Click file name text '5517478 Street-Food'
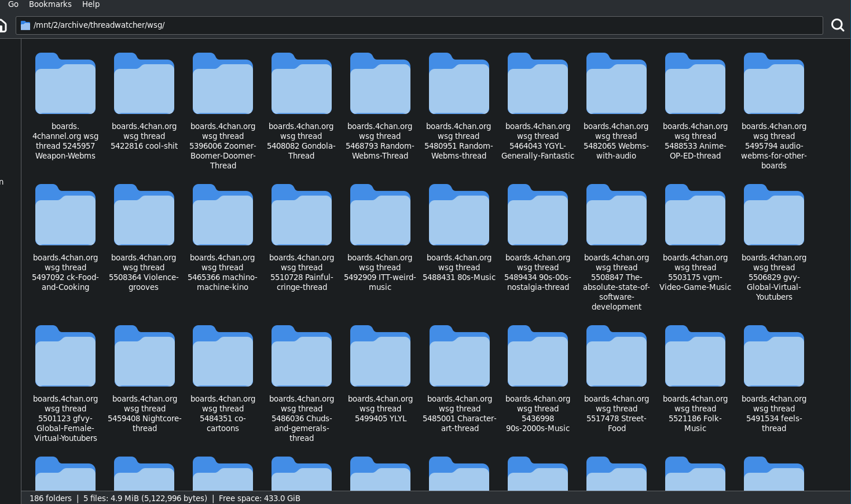 pyautogui.click(x=617, y=424)
